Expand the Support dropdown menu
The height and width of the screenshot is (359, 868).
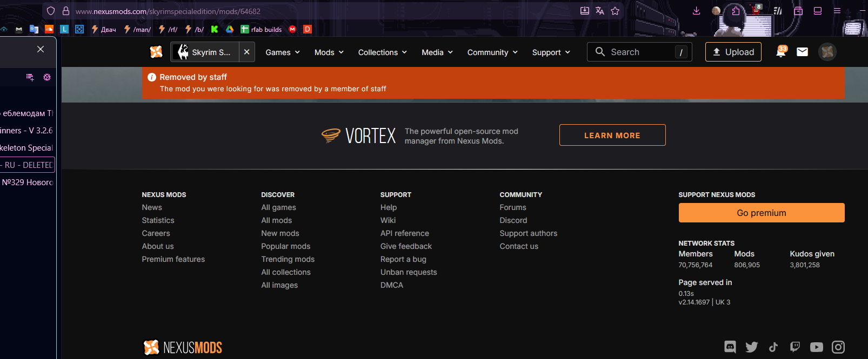pos(551,52)
